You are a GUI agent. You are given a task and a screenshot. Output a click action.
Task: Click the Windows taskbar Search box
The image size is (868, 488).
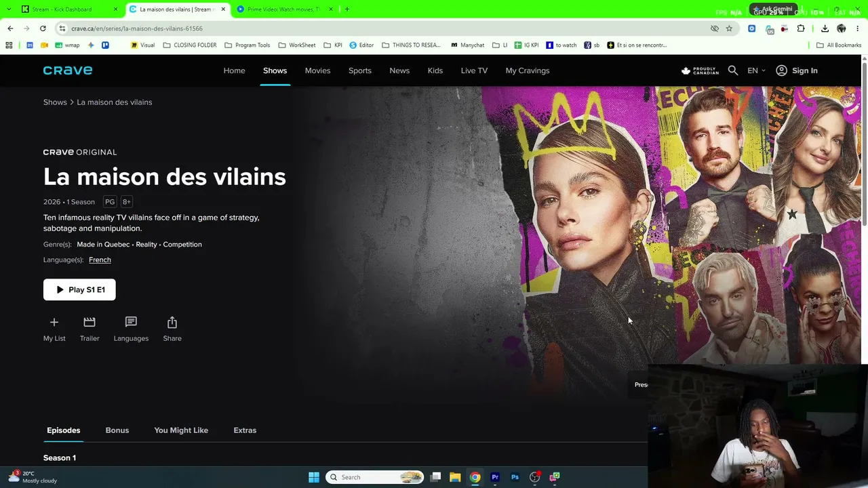(x=375, y=477)
